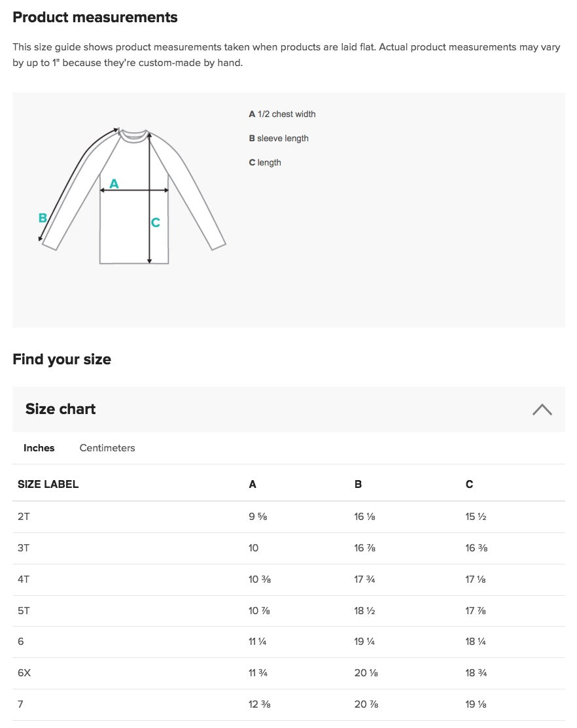Click column header B in size table
The height and width of the screenshot is (728, 577).
[358, 485]
